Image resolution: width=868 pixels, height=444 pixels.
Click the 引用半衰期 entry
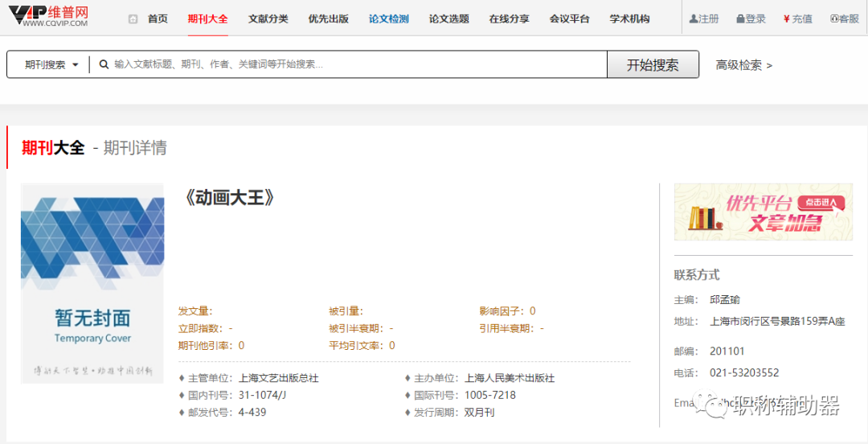[511, 328]
